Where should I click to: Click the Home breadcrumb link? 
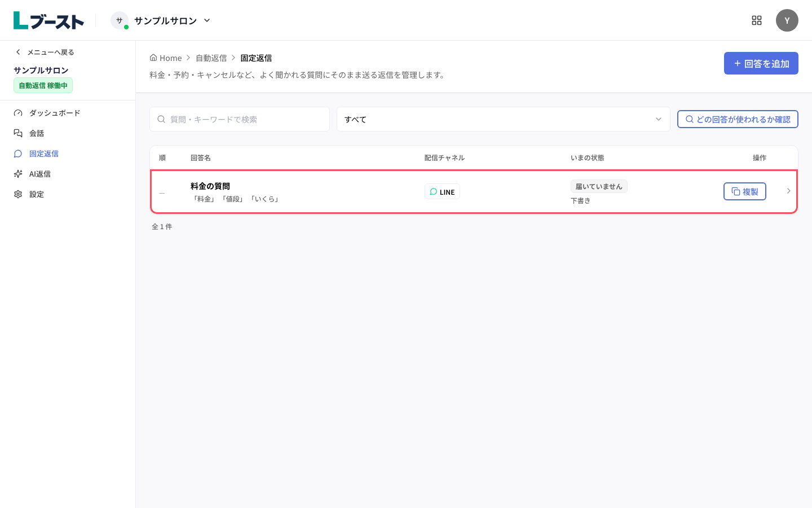166,58
